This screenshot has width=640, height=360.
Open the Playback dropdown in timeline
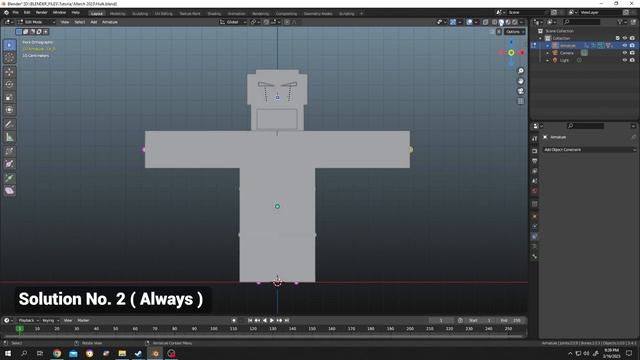(x=29, y=320)
